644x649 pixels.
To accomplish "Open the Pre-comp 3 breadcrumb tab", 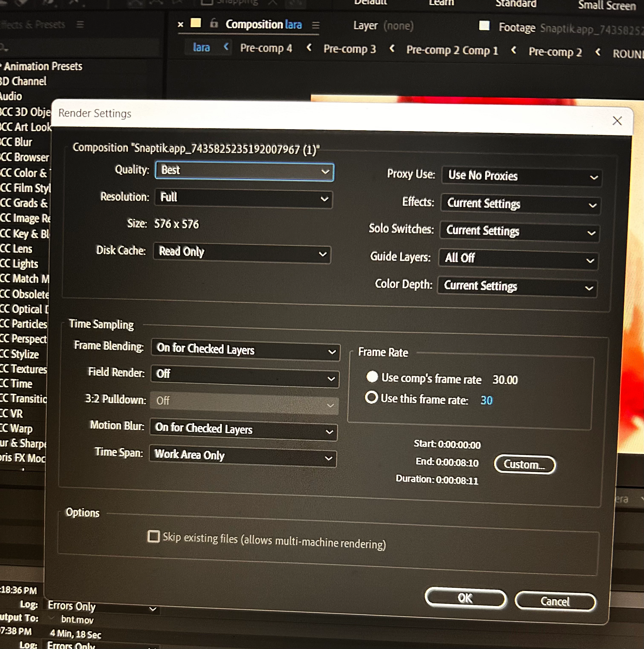I will click(x=350, y=49).
